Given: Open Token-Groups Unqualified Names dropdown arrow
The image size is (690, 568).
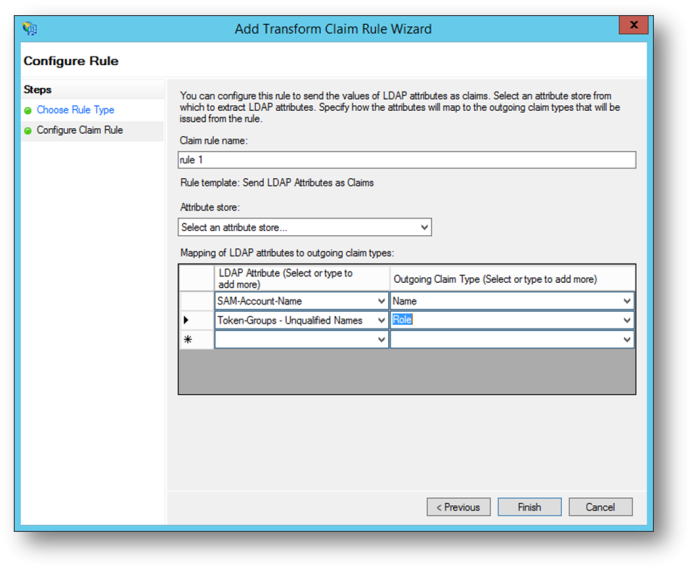Looking at the screenshot, I should [x=381, y=320].
